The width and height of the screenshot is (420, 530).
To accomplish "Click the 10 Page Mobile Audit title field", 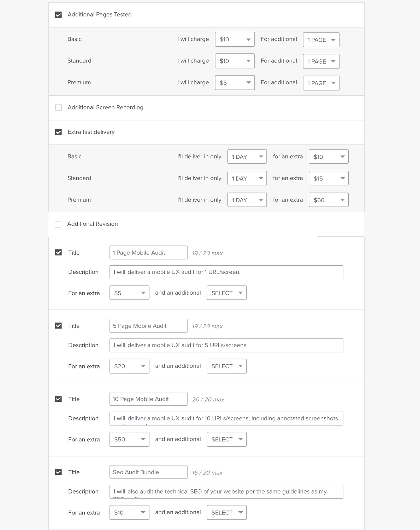I will (x=148, y=399).
